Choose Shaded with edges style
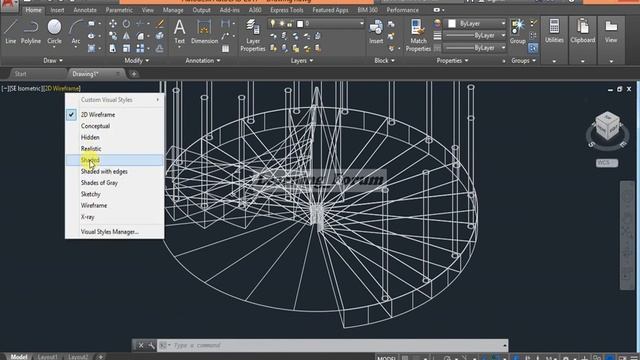The width and height of the screenshot is (640, 360). tap(115, 171)
